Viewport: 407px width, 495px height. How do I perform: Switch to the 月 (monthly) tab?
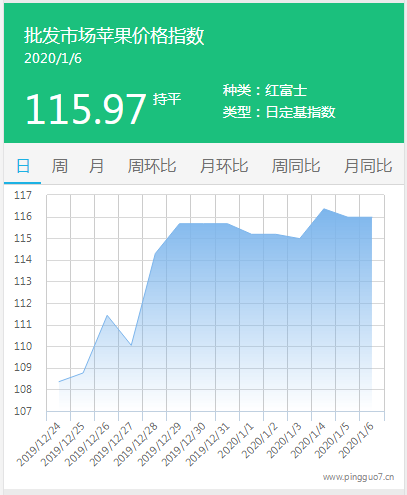96,166
